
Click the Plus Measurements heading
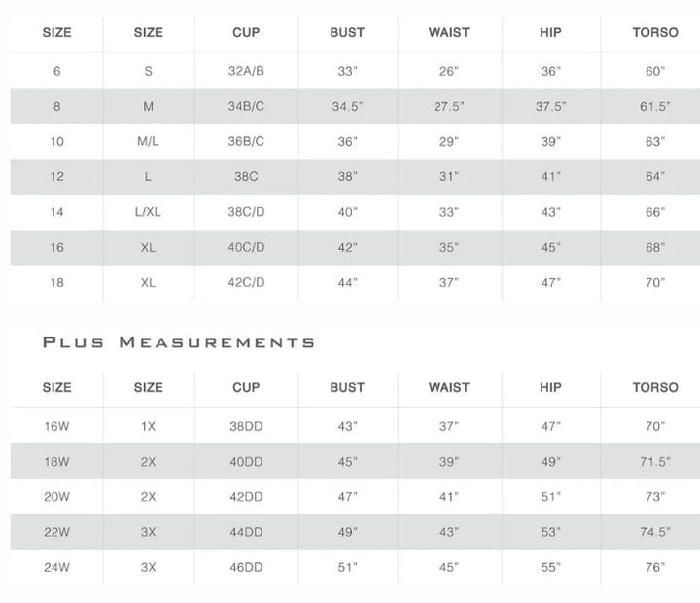coord(179,342)
